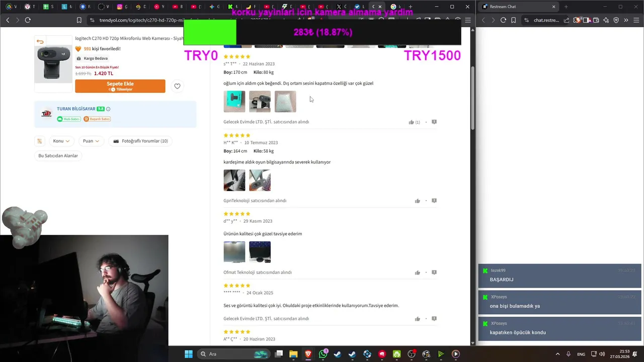Open Leo AI sparkle icon in Restream window
644x362 pixels.
coord(606,20)
